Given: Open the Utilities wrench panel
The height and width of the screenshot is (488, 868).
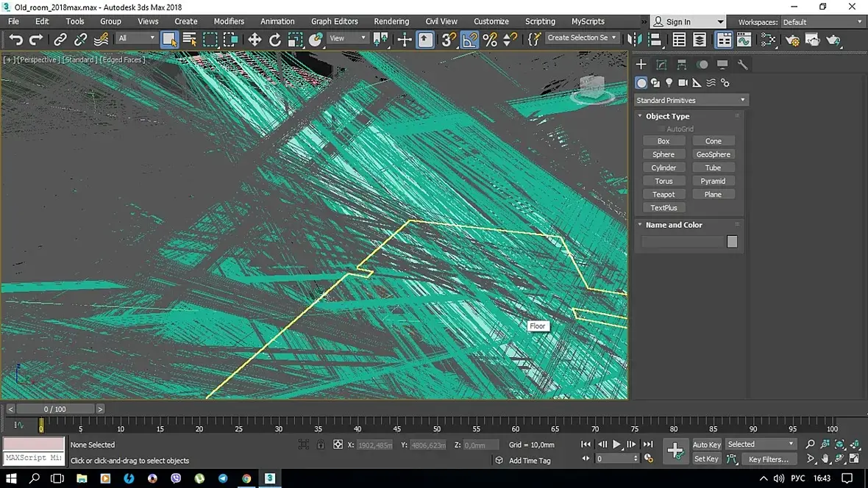Looking at the screenshot, I should pos(742,65).
